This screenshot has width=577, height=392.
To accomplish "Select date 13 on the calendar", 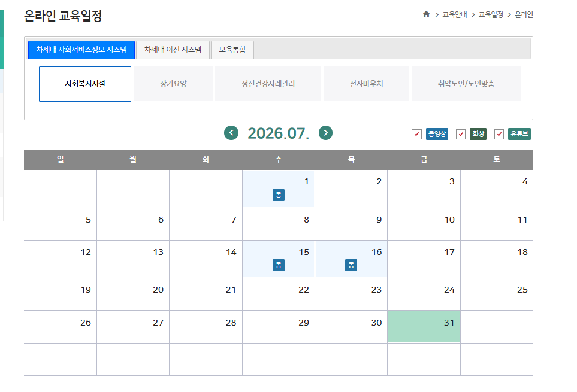I will pyautogui.click(x=133, y=259).
